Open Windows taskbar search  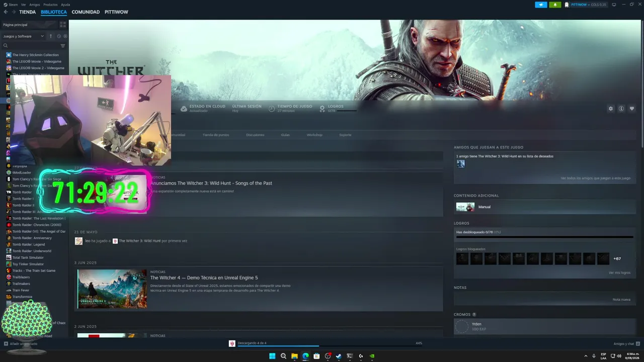click(283, 356)
